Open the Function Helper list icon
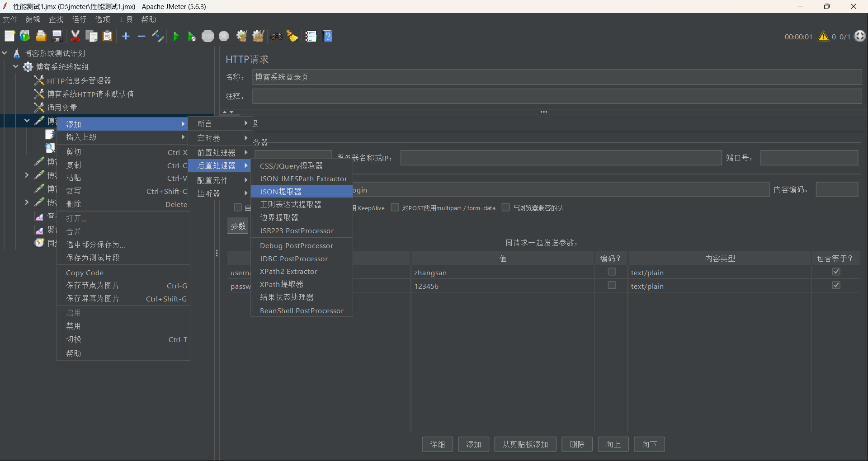Screen dimensions: 868x461 coord(311,36)
